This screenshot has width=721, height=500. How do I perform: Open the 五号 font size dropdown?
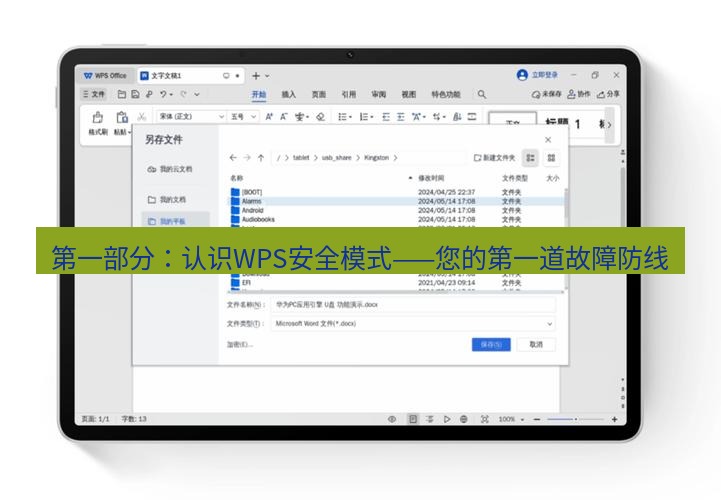click(244, 117)
